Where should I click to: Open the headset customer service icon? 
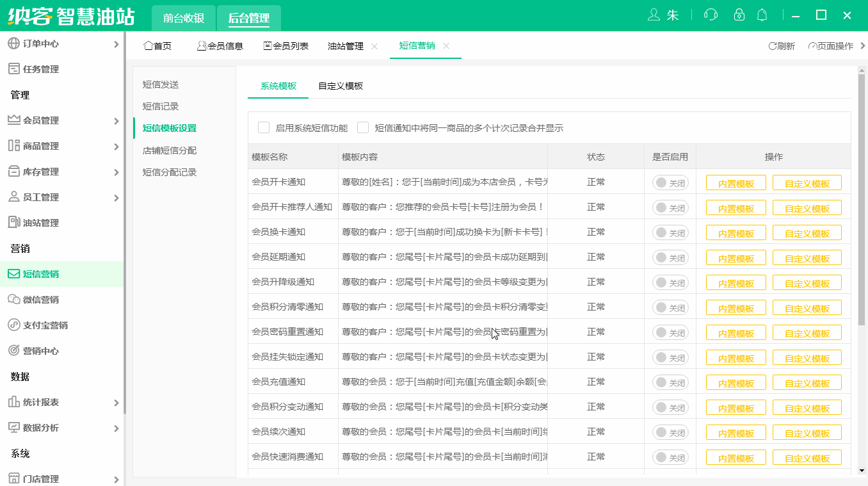pos(711,15)
